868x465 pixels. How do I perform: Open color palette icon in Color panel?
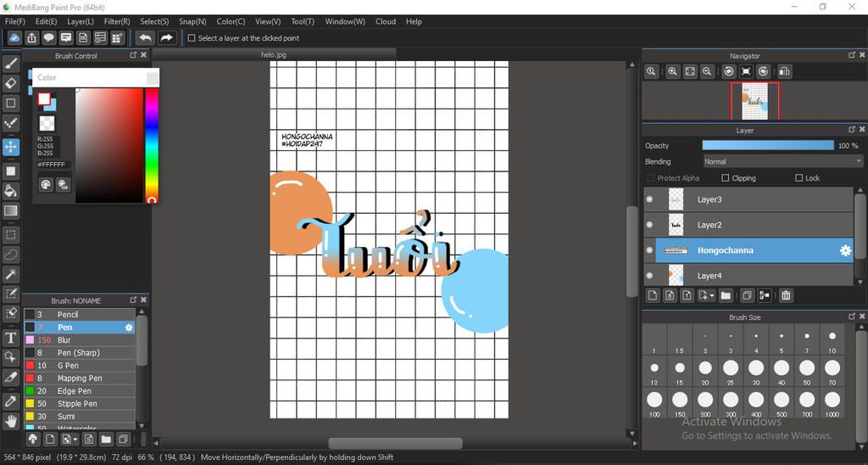pyautogui.click(x=46, y=185)
